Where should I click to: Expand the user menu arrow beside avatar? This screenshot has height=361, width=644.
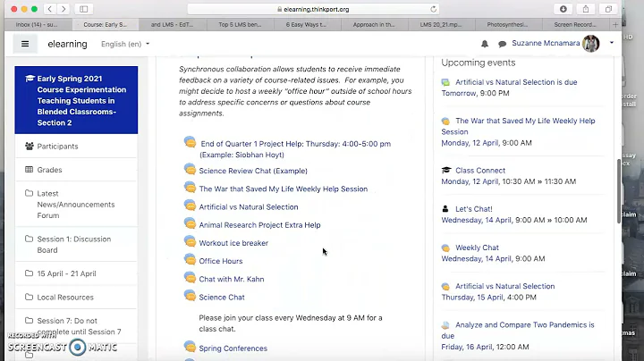[612, 43]
